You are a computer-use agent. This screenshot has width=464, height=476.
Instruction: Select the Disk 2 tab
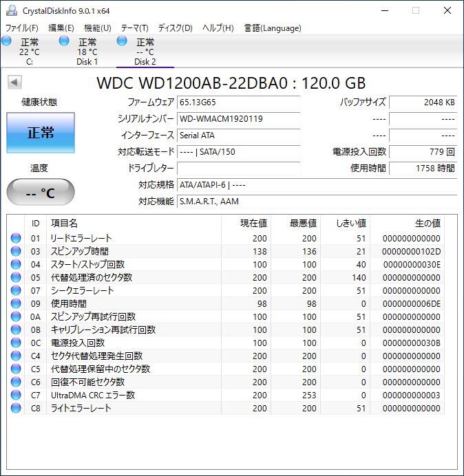145,52
